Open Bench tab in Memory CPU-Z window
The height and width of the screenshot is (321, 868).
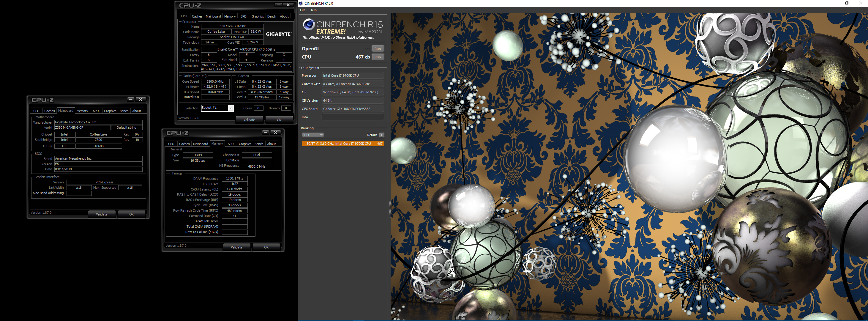pos(259,144)
